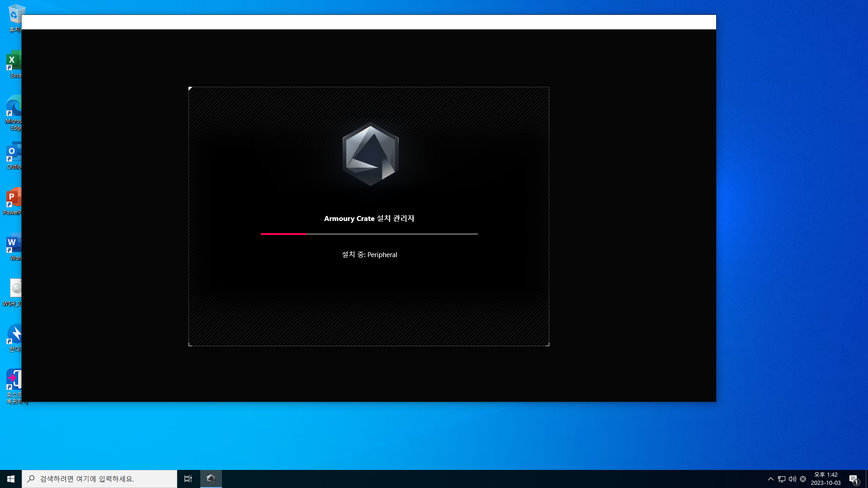Select the Word desktop shortcut
Screen dimensions: 868x488
point(14,247)
